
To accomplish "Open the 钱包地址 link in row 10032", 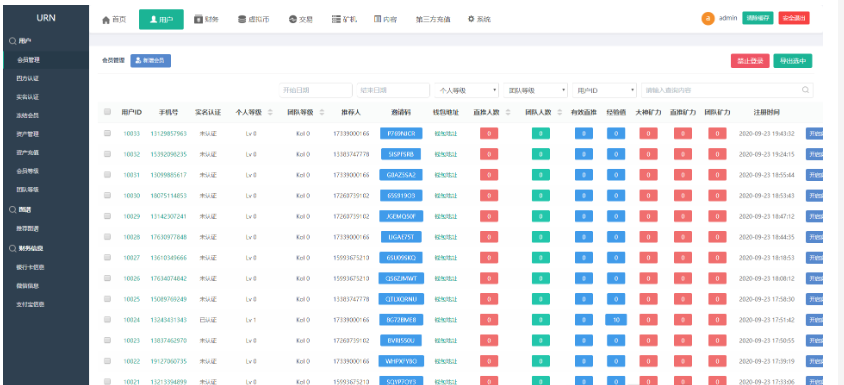I will tap(446, 155).
